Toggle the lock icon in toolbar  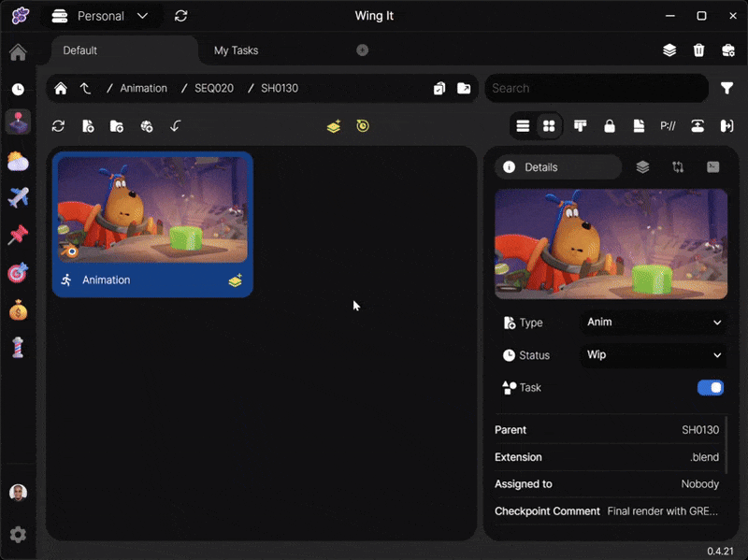610,126
